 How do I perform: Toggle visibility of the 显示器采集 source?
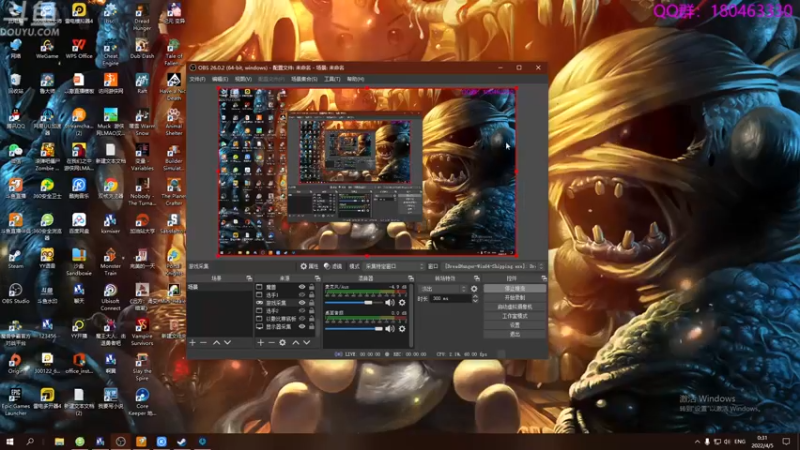coord(302,327)
